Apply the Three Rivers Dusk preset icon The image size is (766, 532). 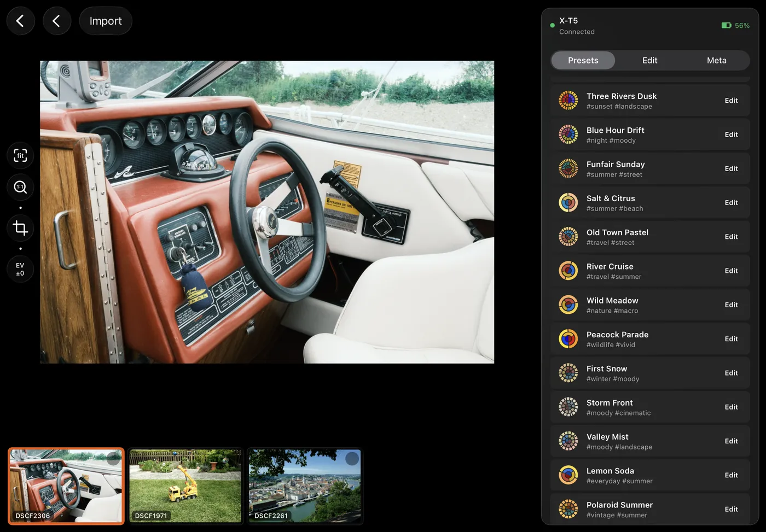[568, 101]
